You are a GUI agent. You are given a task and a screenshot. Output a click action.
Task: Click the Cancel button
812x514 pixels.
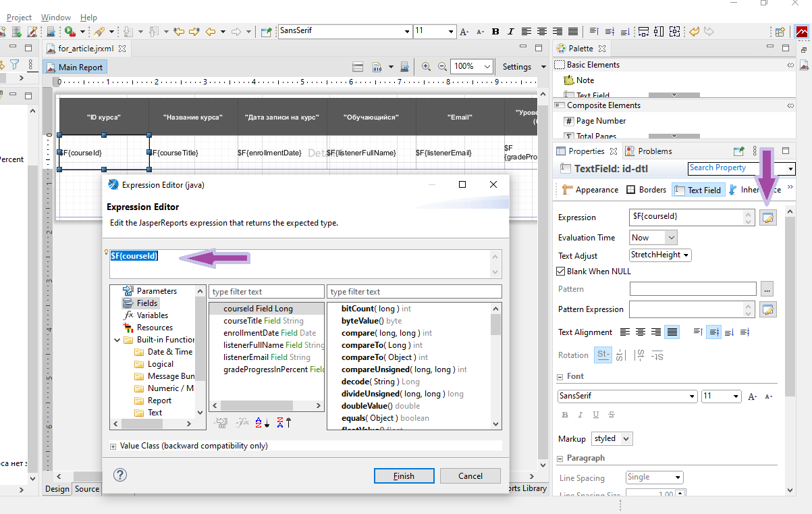coord(470,476)
